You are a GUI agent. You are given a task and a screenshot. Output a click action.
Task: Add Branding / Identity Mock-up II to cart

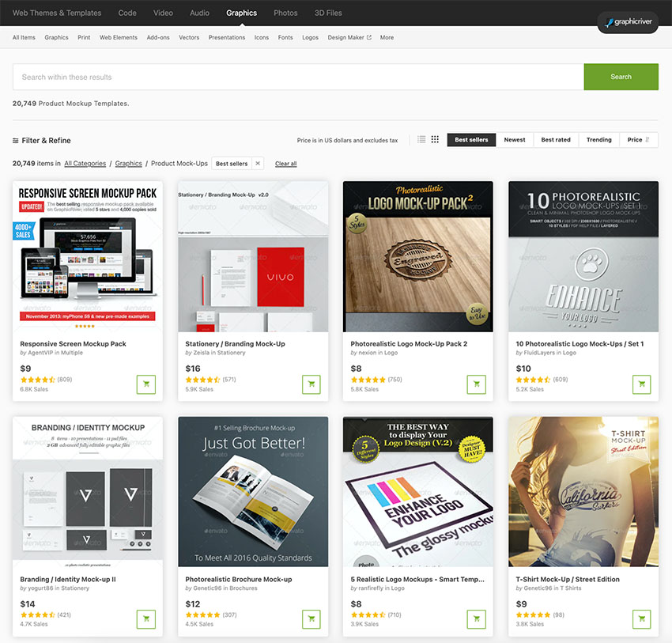pyautogui.click(x=145, y=619)
